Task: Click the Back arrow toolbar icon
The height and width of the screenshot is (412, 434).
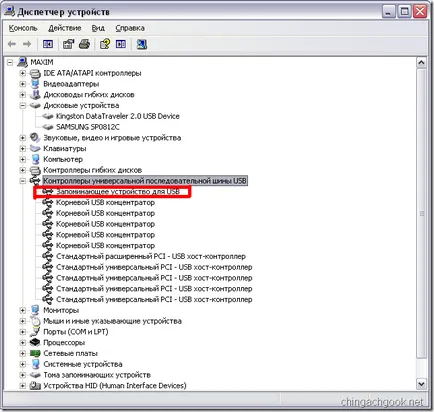Action: (x=12, y=44)
